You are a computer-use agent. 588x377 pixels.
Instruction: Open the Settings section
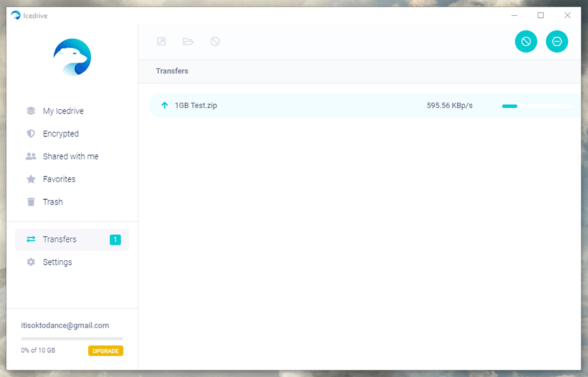58,261
